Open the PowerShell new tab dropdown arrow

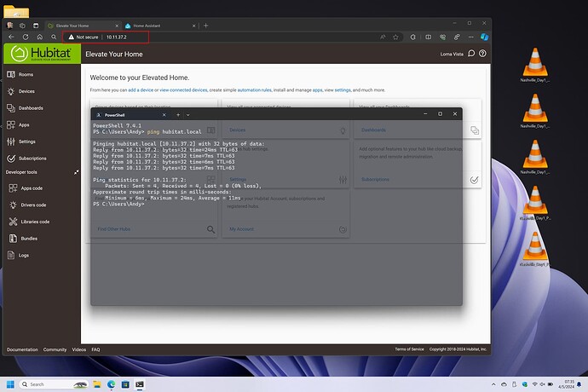point(188,114)
